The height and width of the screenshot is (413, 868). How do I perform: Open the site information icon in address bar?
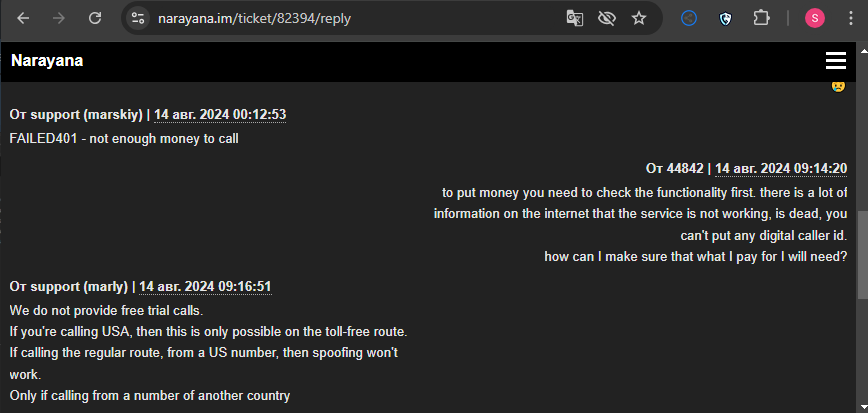(x=138, y=18)
